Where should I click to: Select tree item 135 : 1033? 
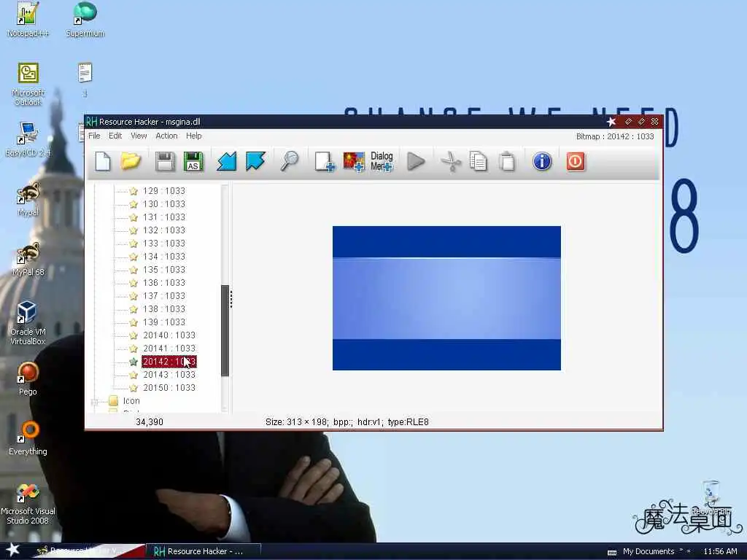[x=164, y=270]
